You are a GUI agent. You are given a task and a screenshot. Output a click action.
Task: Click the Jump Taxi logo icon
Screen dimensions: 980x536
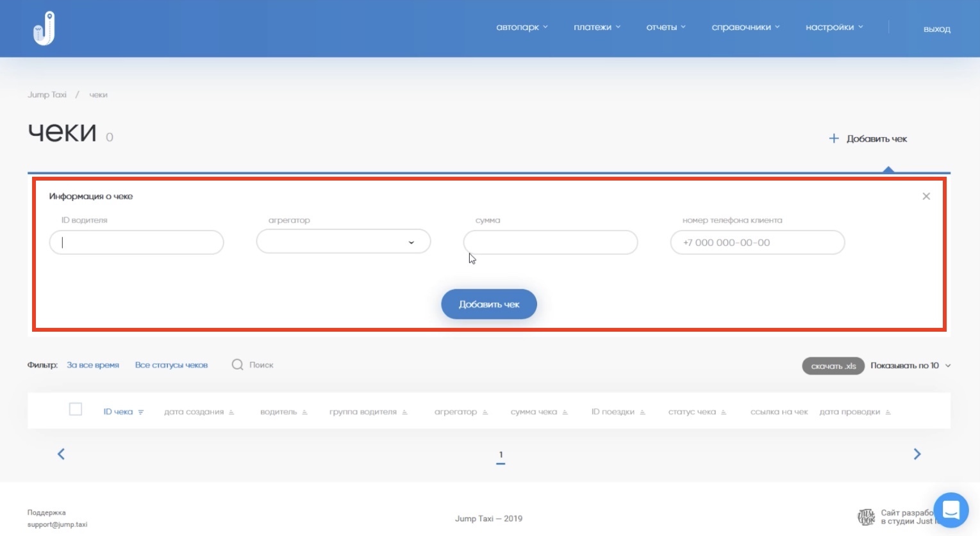[44, 29]
